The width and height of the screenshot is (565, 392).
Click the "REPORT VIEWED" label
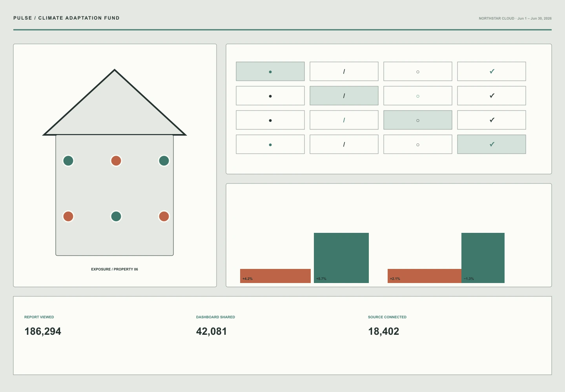(x=39, y=317)
